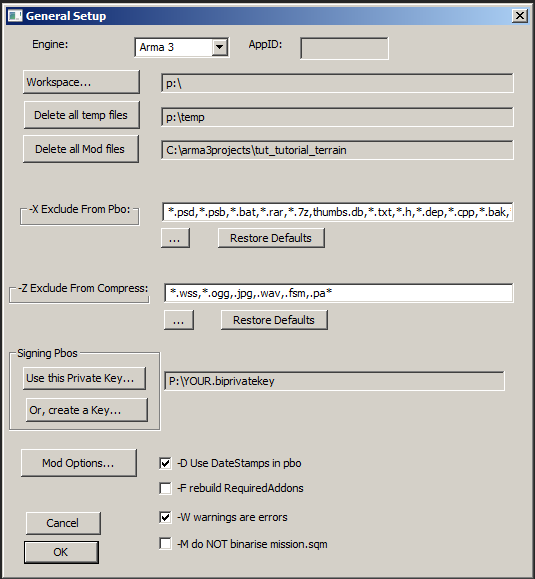Image resolution: width=535 pixels, height=579 pixels.
Task: Click the Workspace... button
Action: click(x=81, y=82)
